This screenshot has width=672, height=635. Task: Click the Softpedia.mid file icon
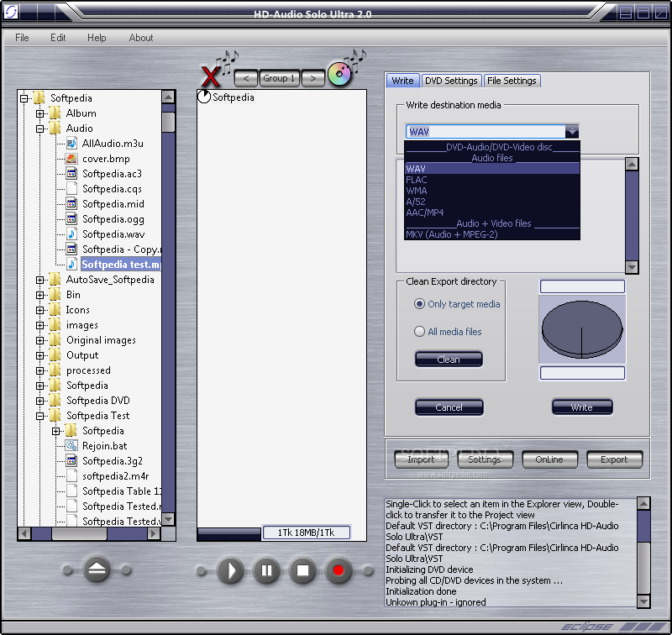pyautogui.click(x=71, y=203)
